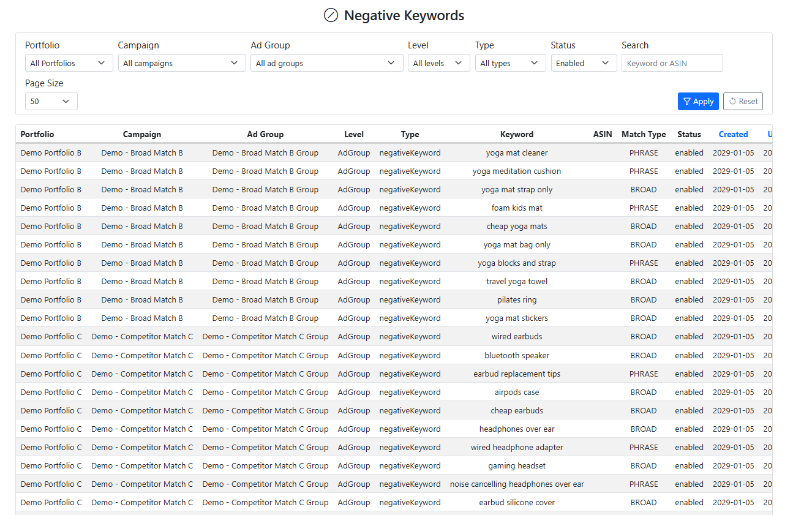Open the Ad Group dropdown

(326, 63)
